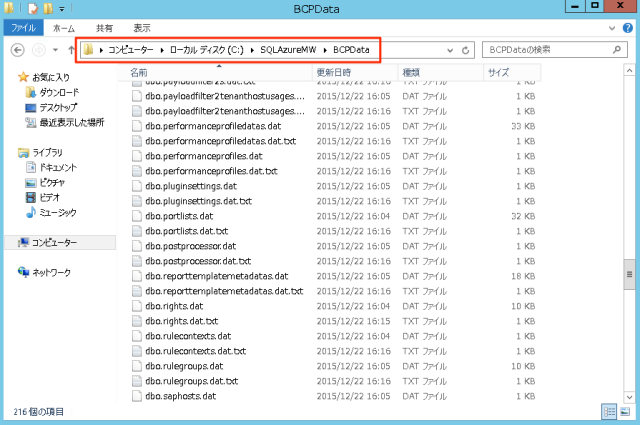Go back with the Back arrow button
Screen dimensions: 640x425
[x=17, y=50]
